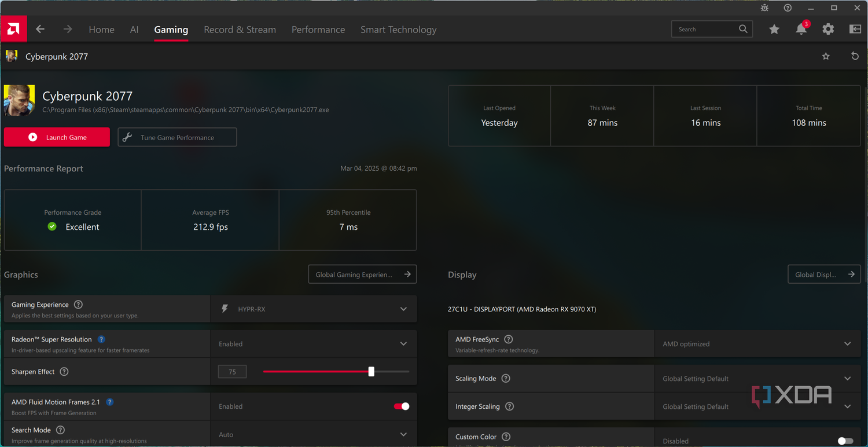
Task: Go forward with the right arrow
Action: pyautogui.click(x=68, y=30)
